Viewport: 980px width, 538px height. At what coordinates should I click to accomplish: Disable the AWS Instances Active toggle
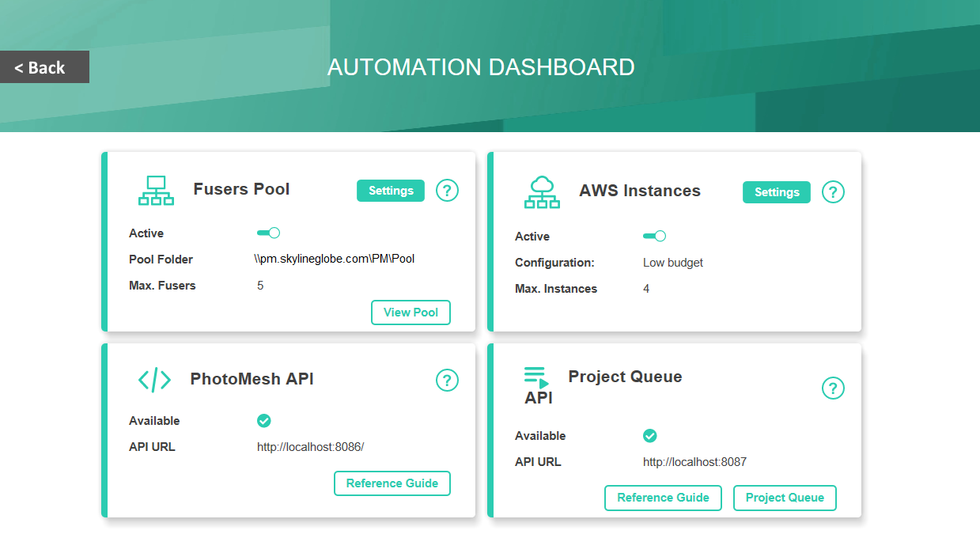pyautogui.click(x=653, y=236)
